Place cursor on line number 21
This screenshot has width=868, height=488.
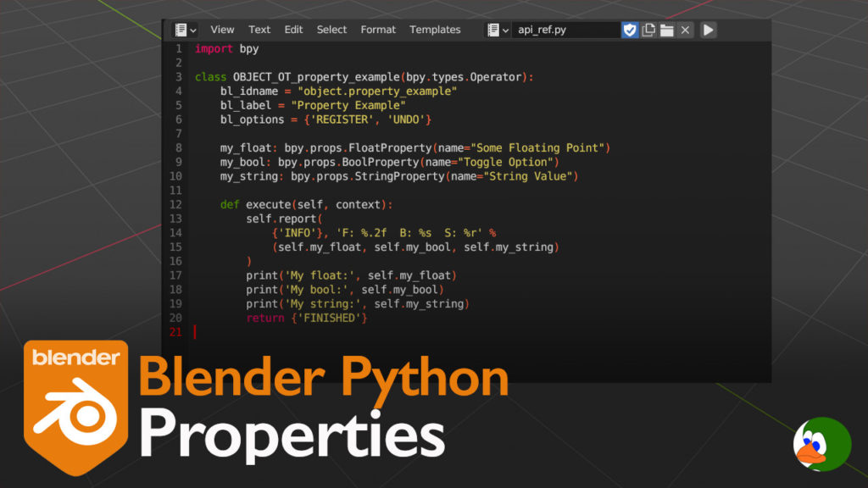tap(175, 332)
